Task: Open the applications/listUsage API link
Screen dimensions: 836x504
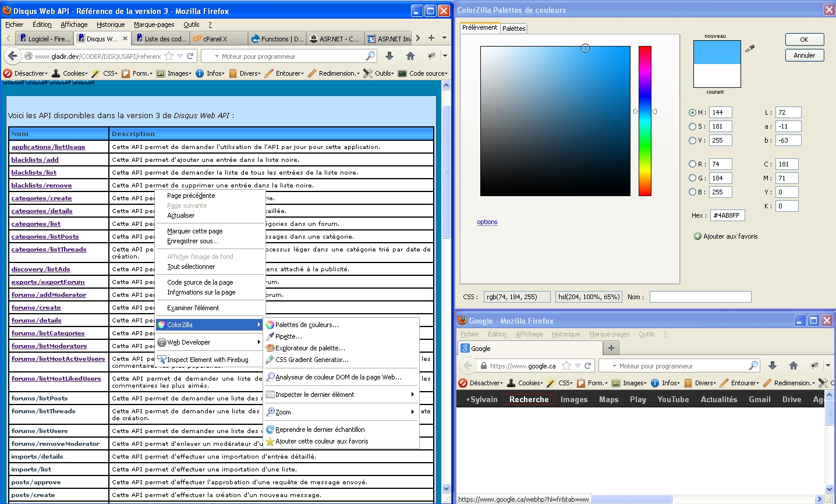Action: (x=48, y=147)
